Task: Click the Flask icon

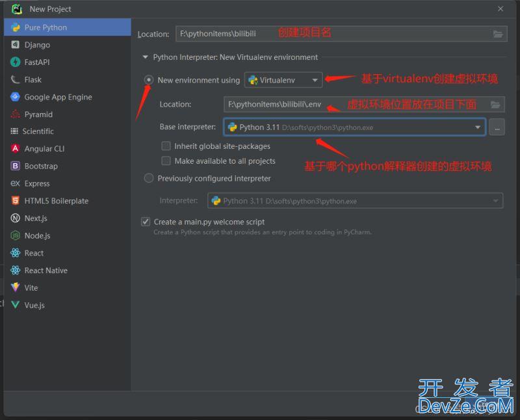Action: pos(15,79)
